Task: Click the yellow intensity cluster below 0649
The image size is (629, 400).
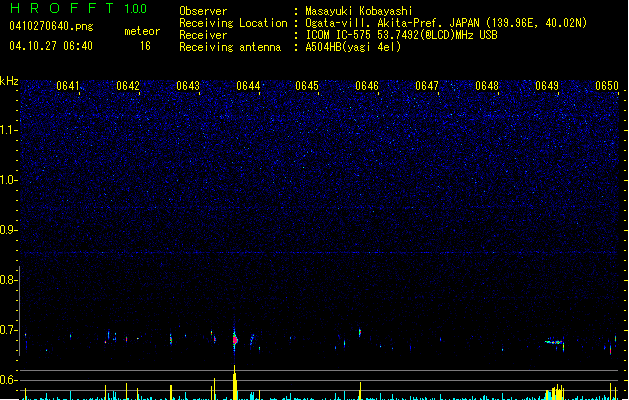Action: (x=555, y=392)
